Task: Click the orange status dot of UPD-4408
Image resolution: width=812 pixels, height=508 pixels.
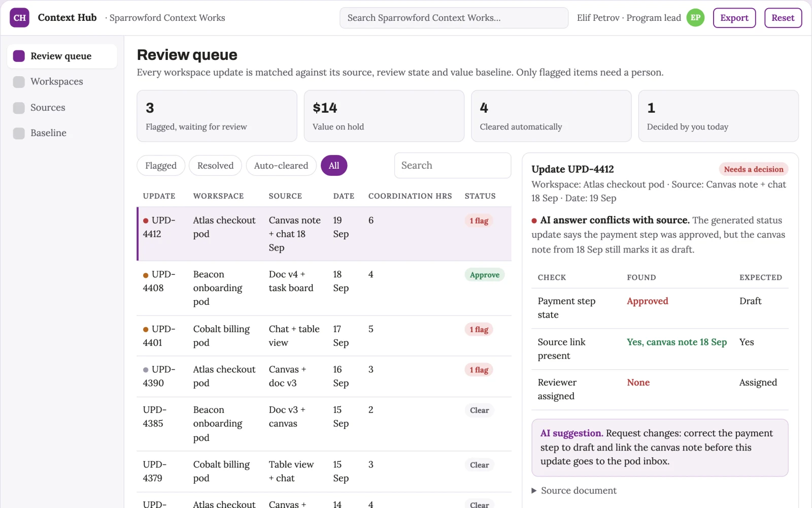Action: [x=146, y=275]
